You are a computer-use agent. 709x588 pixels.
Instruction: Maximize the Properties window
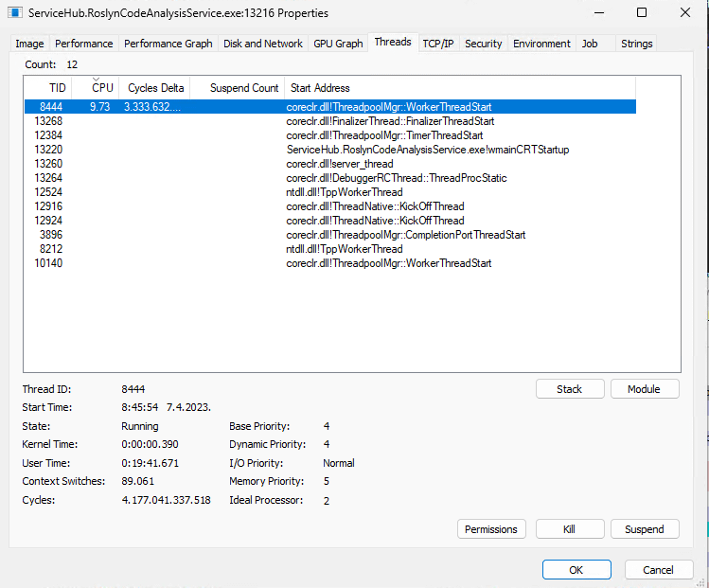point(642,13)
